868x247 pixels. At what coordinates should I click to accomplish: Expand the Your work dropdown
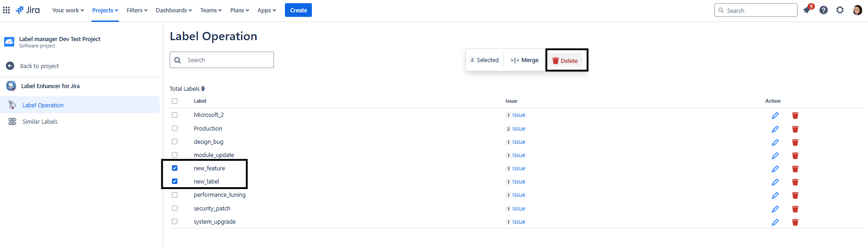click(68, 10)
